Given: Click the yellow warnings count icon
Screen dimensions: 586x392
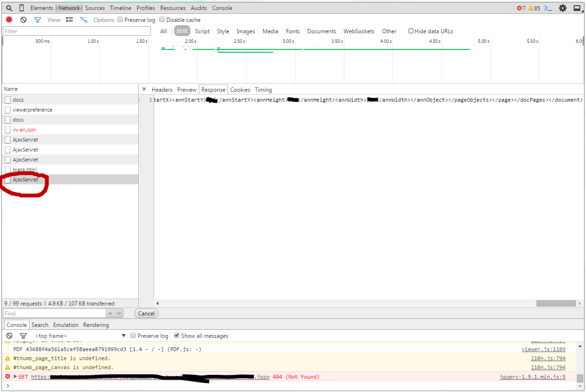Looking at the screenshot, I should 531,8.
